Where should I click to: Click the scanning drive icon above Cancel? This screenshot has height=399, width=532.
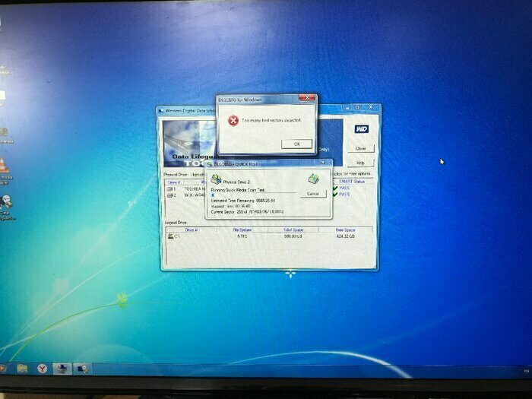point(313,179)
